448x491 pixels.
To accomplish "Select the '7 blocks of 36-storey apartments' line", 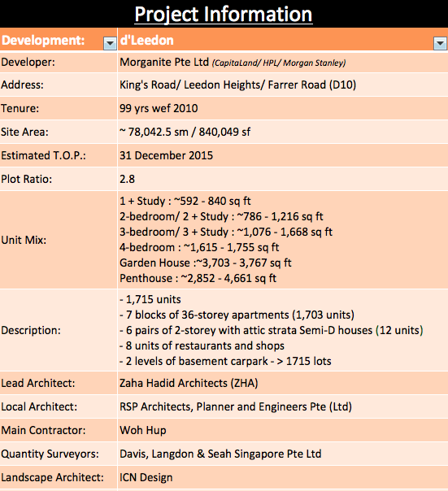I will [x=237, y=315].
